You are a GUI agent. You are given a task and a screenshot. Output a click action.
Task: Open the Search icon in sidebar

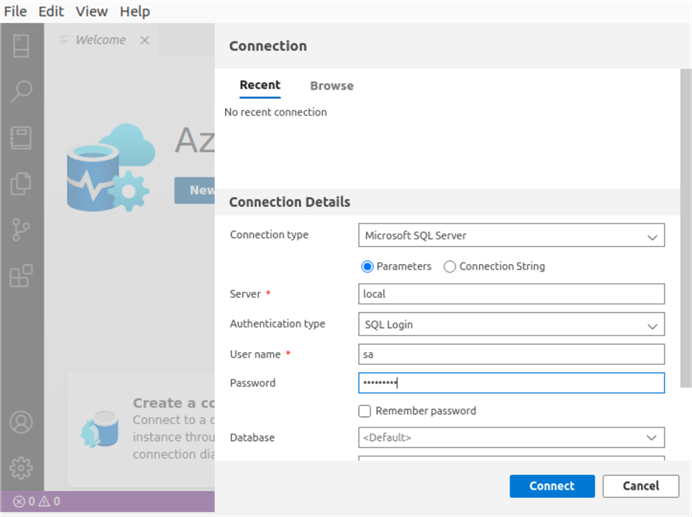tap(21, 92)
